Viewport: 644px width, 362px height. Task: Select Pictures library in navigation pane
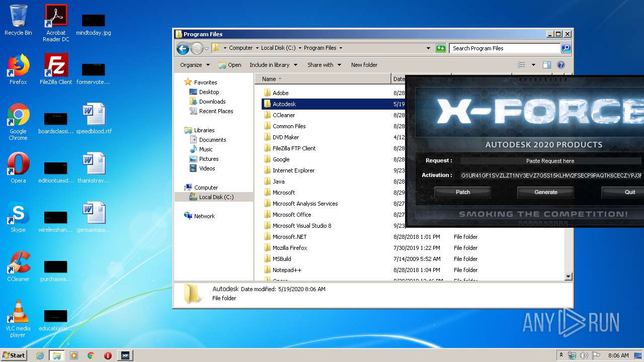point(208,159)
